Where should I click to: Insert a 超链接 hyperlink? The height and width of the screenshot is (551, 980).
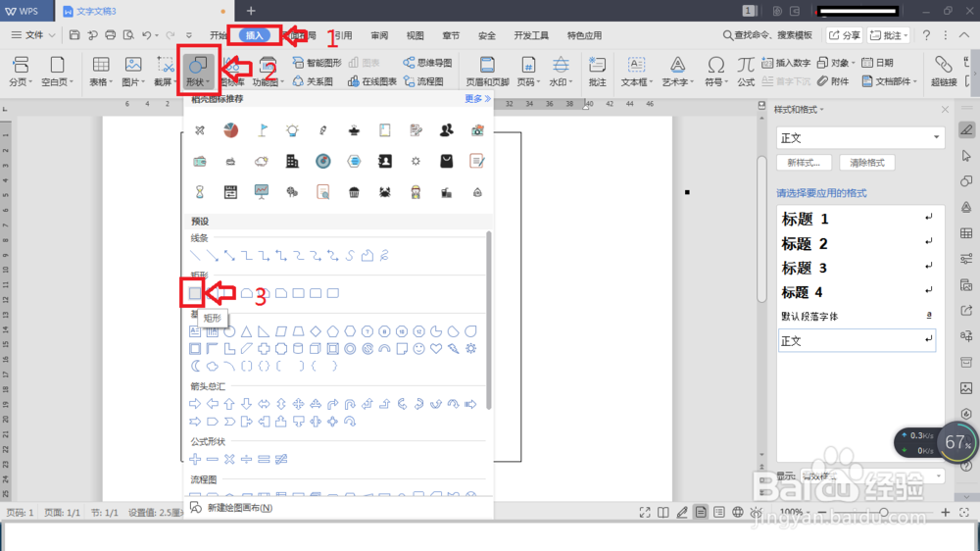pyautogui.click(x=944, y=71)
